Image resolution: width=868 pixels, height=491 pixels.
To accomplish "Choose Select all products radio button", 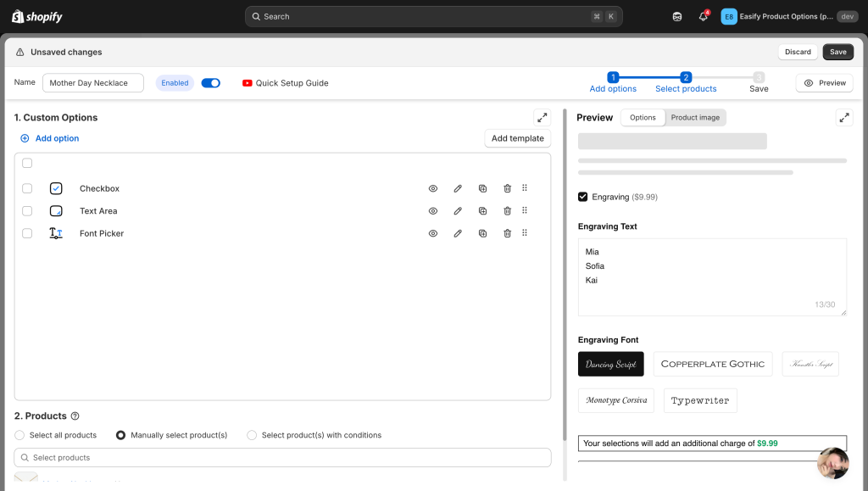I will (20, 435).
